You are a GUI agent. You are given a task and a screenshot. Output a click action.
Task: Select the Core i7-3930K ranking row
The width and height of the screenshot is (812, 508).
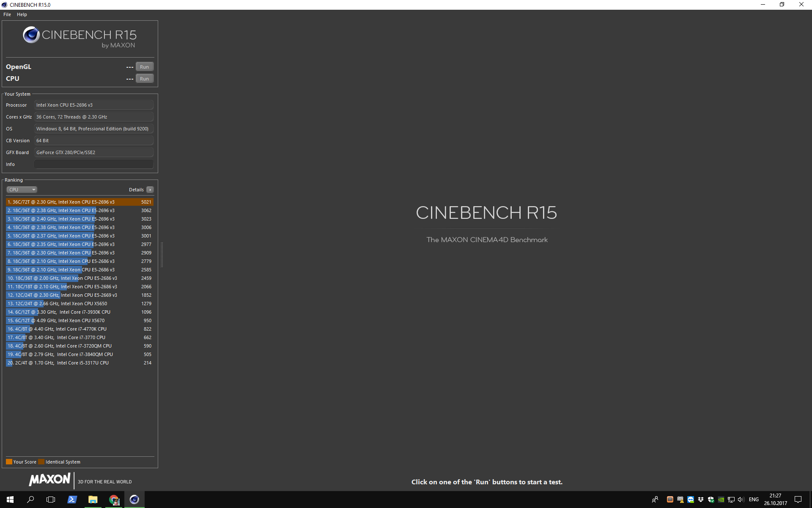pyautogui.click(x=80, y=312)
